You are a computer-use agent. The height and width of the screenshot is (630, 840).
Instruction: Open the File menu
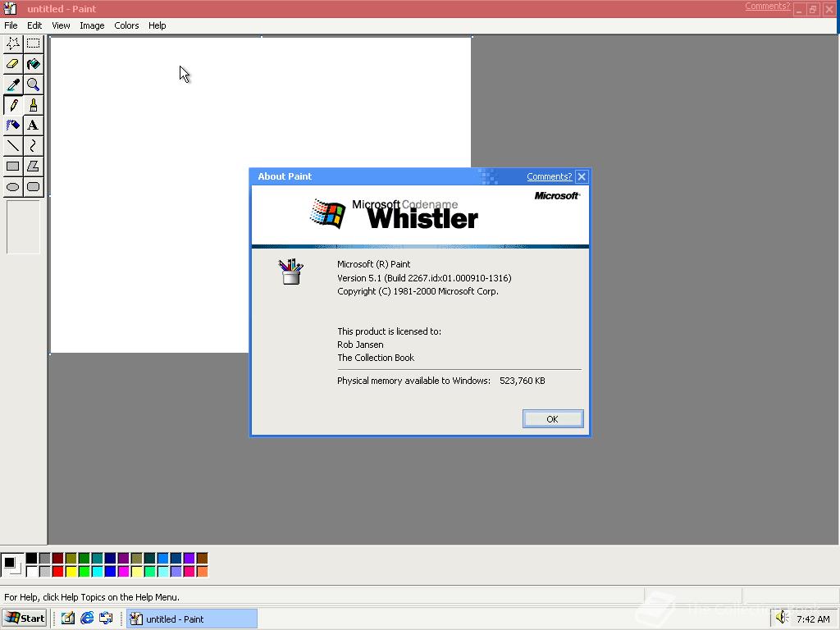click(x=11, y=25)
